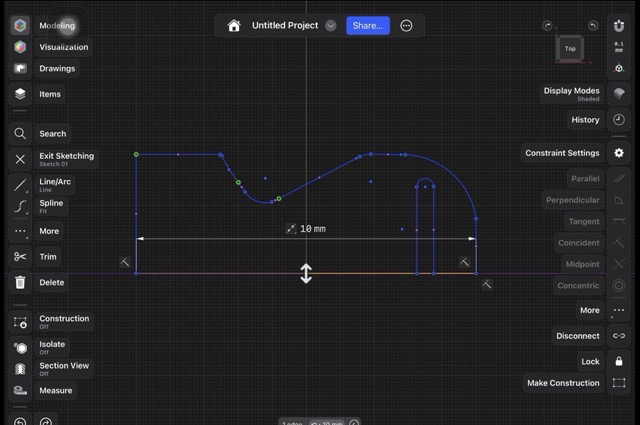Toggle Isolate mode icon
640x425 pixels.
pyautogui.click(x=20, y=348)
